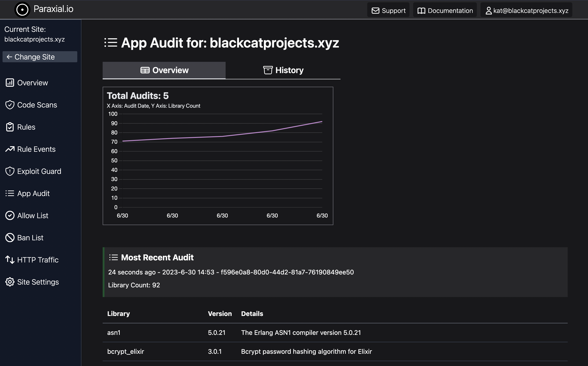Screen dimensions: 588x366
Task: Open the Support mail icon
Action: tap(376, 10)
